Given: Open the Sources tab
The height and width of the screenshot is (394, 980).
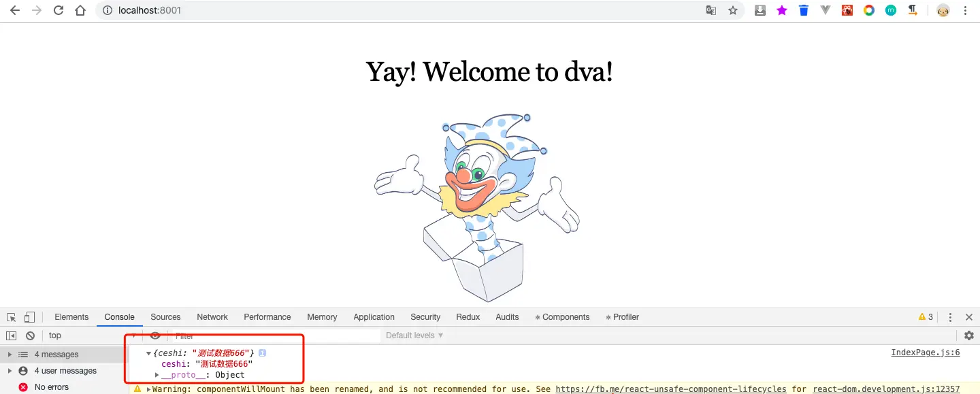Looking at the screenshot, I should click(x=165, y=317).
